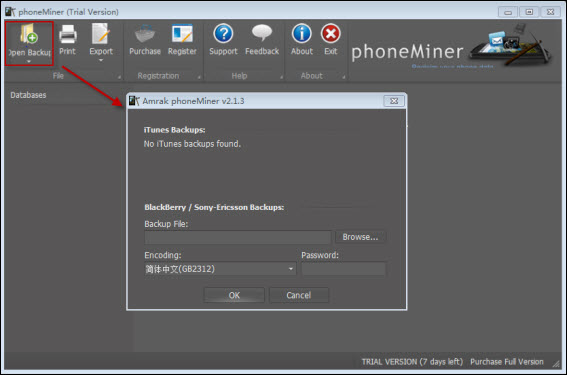Click the "No iTunes backups found." text
The height and width of the screenshot is (375, 567).
coord(192,144)
